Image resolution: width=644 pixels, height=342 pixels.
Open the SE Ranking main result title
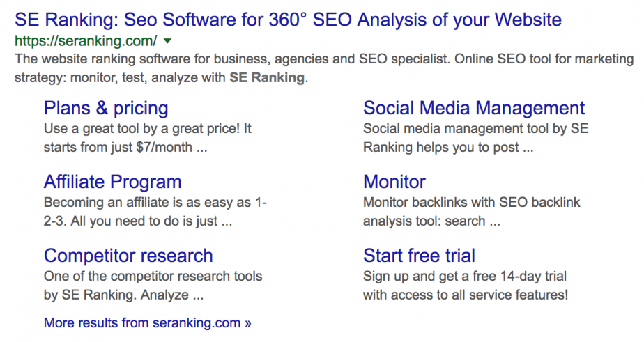(288, 20)
